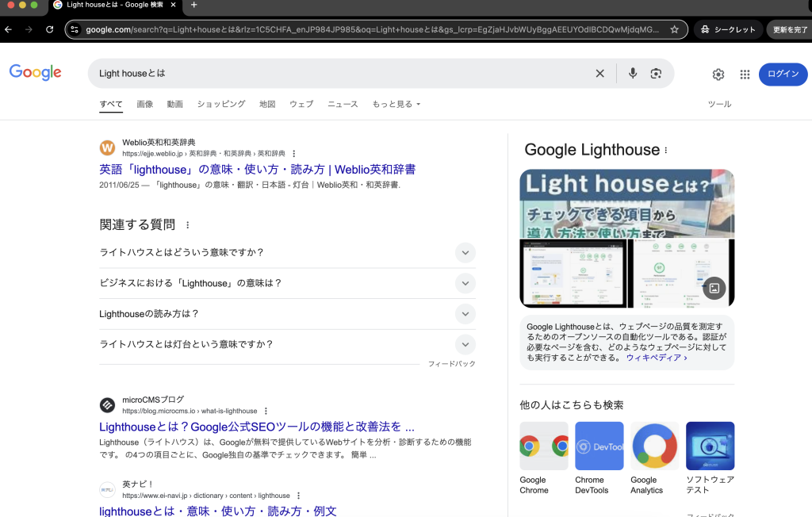Switch to the 画像 tab
Image resolution: width=812 pixels, height=517 pixels.
(144, 104)
